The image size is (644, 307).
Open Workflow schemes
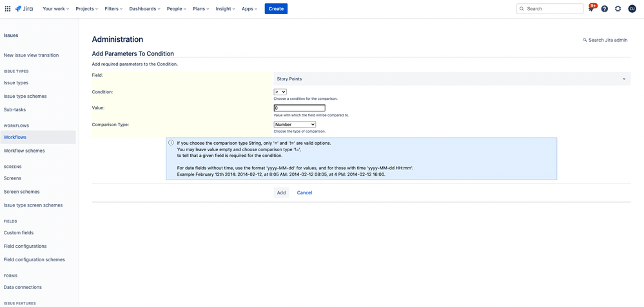coord(24,151)
